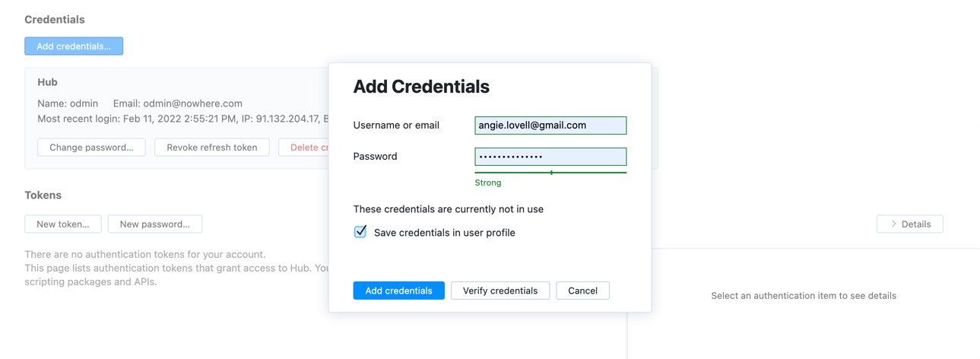Focus the Password input field
The height and width of the screenshot is (359, 980).
click(550, 157)
